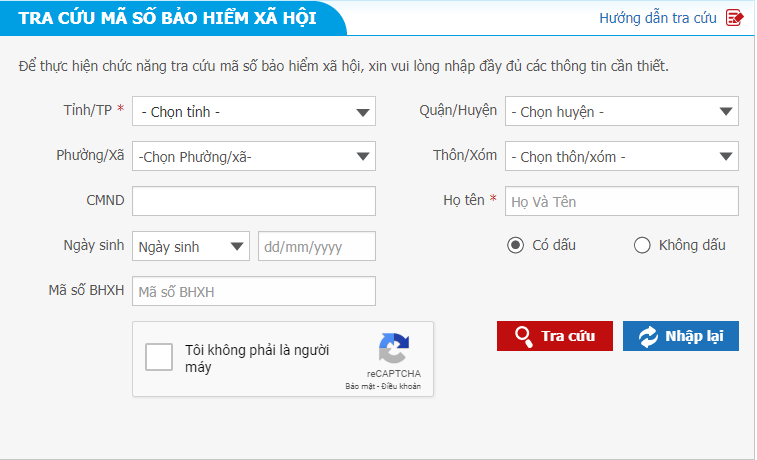Tick the 'Tôi không phải là người máy' checkbox
This screenshot has height=460, width=757.
(x=159, y=358)
